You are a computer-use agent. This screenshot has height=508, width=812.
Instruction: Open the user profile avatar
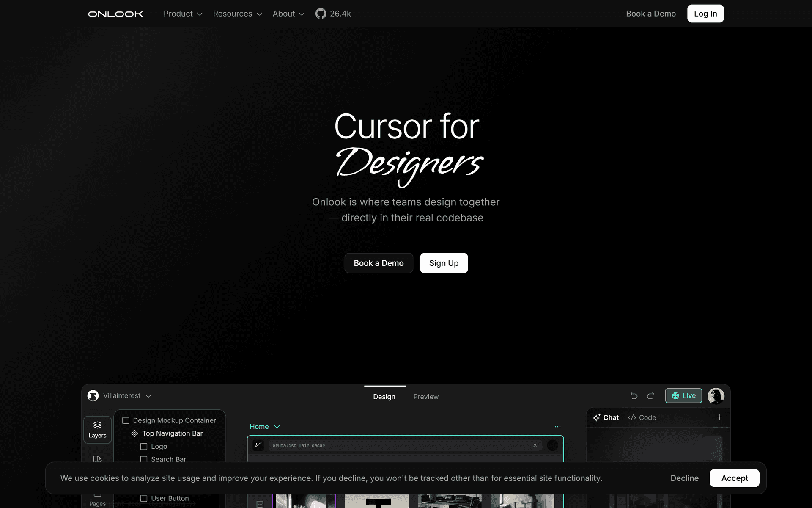pos(716,396)
